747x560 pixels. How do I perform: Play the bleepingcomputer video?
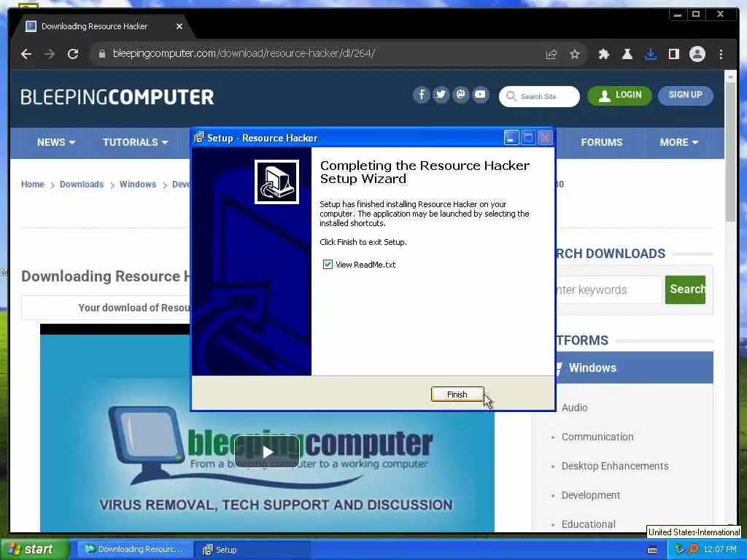coord(267,451)
